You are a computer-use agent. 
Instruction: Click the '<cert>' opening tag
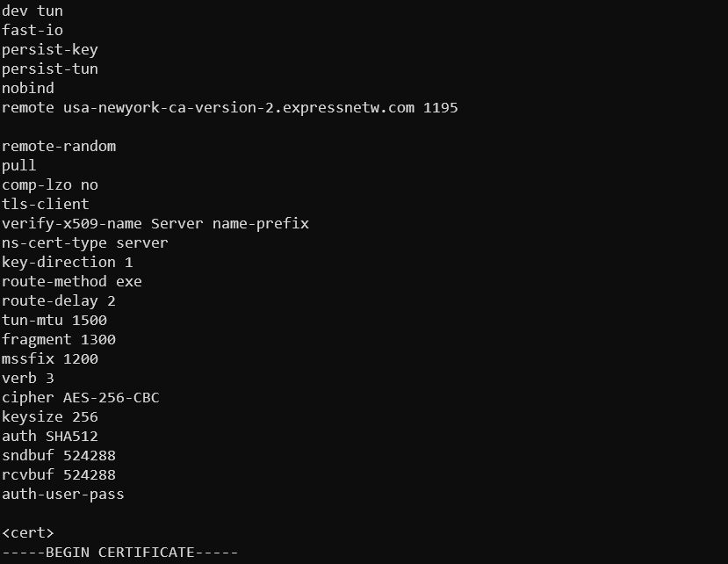pyautogui.click(x=28, y=533)
